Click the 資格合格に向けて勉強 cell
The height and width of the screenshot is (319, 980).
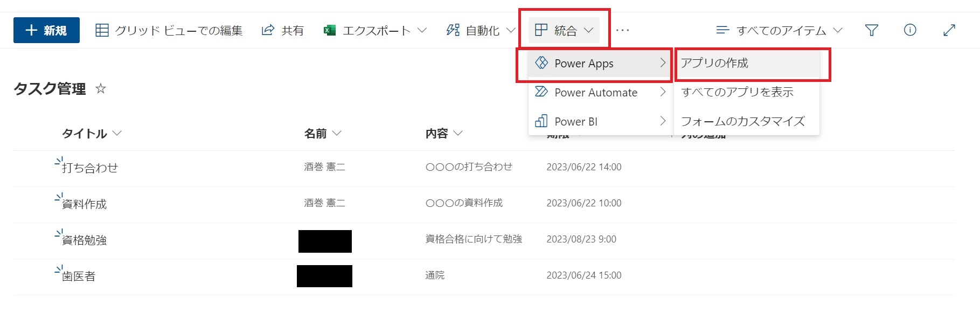point(474,239)
